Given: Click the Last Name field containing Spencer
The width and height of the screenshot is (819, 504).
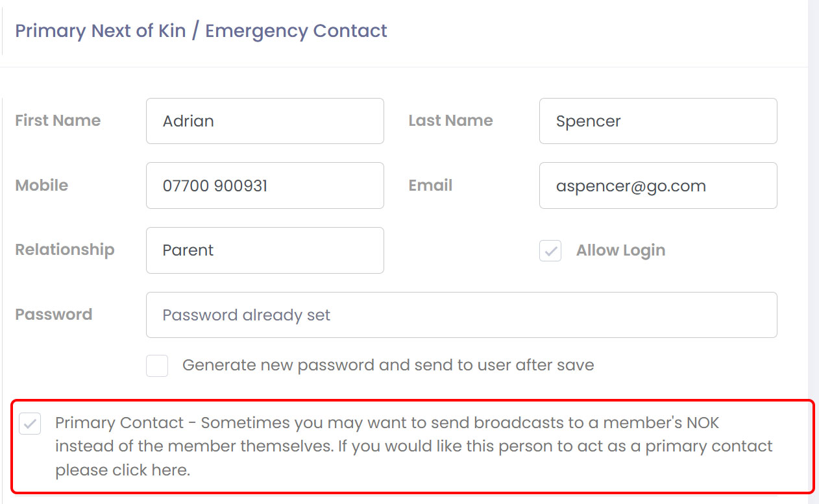Looking at the screenshot, I should [x=657, y=121].
